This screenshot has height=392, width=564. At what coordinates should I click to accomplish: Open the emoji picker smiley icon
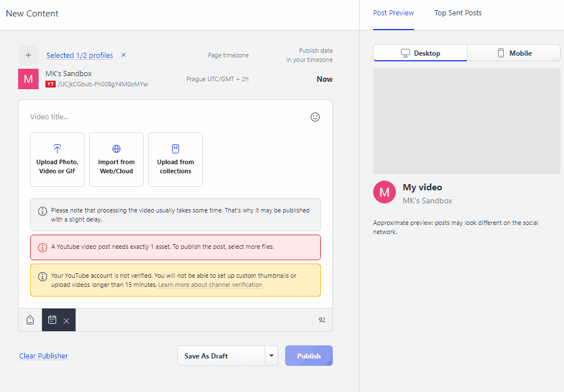coord(315,117)
